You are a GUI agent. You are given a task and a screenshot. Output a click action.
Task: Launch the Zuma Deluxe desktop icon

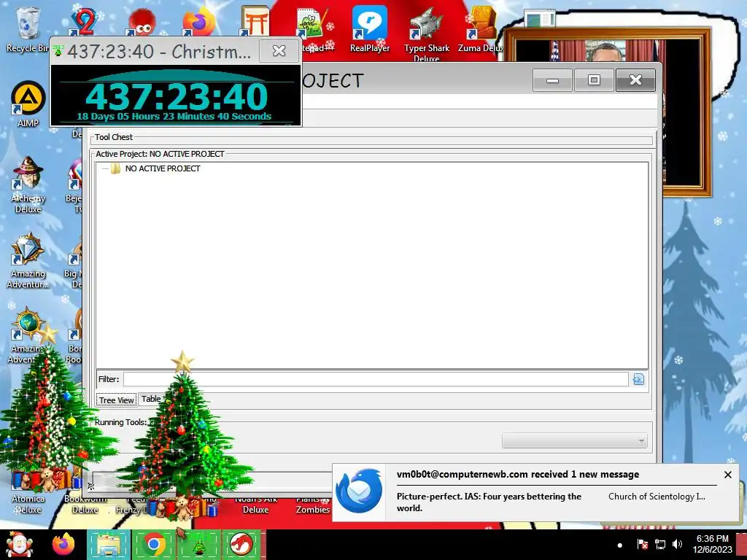(x=480, y=28)
